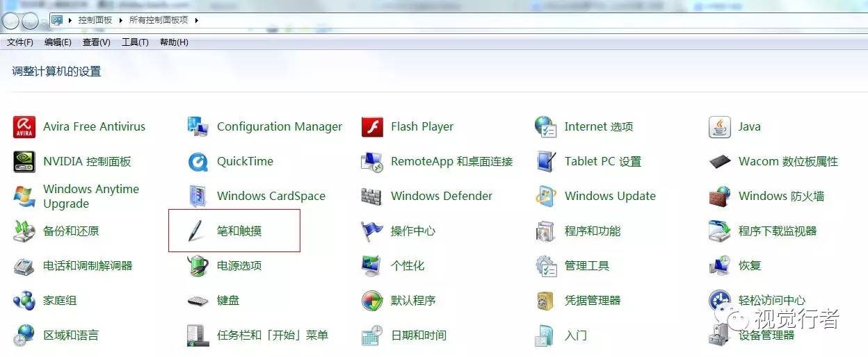Expand dropdown arrow after 控制面板 breadcrumb
868x357 pixels.
(x=120, y=20)
